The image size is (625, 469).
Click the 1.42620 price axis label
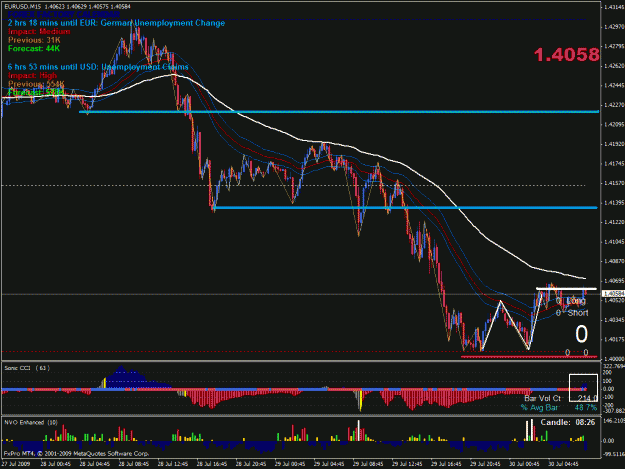tap(614, 66)
